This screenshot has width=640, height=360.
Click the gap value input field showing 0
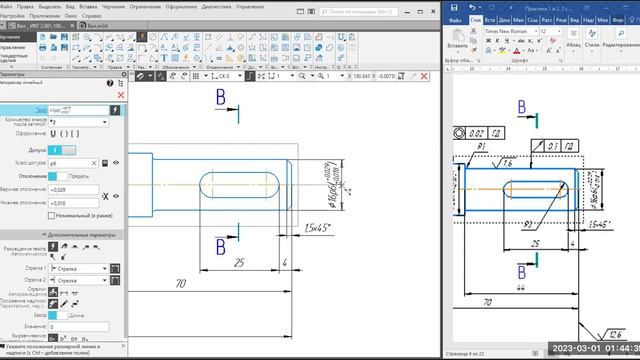[78, 327]
